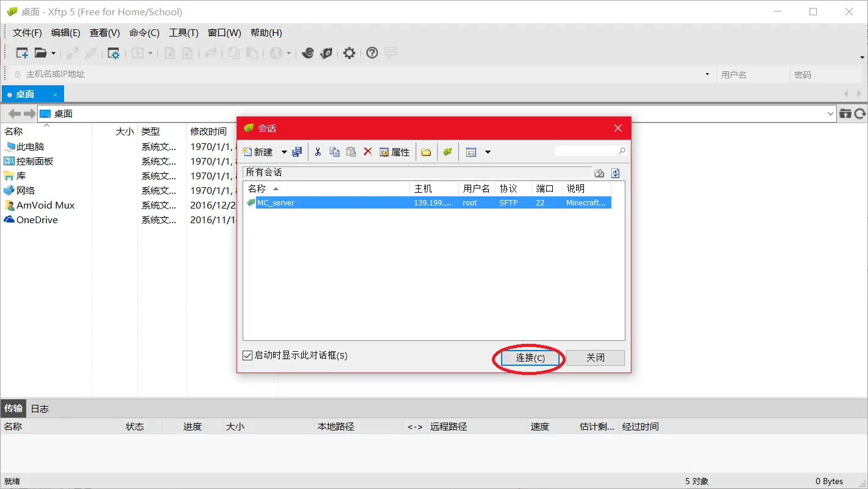
Task: Select 网络 in the file list
Action: point(20,190)
